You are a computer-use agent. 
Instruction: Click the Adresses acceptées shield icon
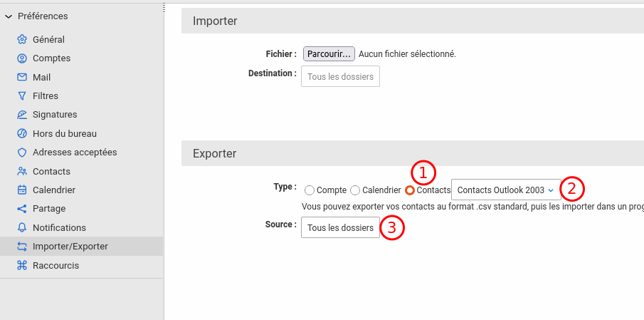(22, 153)
